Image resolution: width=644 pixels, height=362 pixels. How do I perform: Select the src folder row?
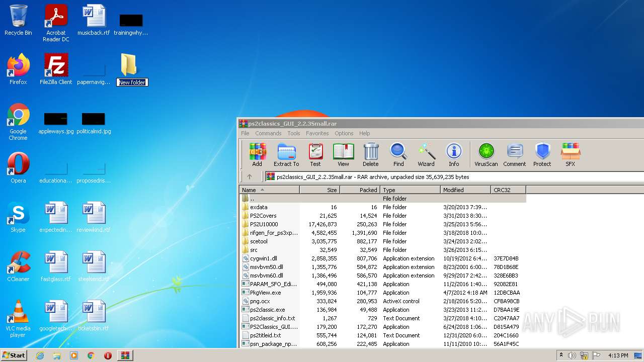coord(383,250)
